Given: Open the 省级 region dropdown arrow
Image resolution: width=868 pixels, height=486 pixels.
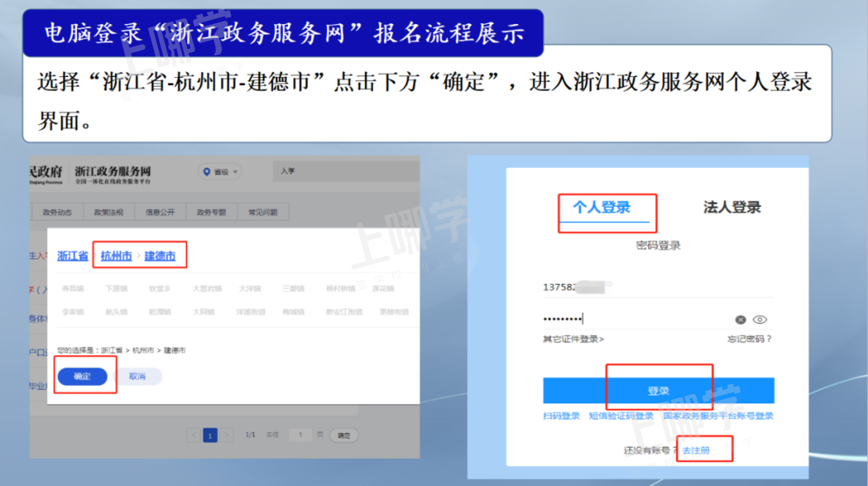Looking at the screenshot, I should coord(236,172).
